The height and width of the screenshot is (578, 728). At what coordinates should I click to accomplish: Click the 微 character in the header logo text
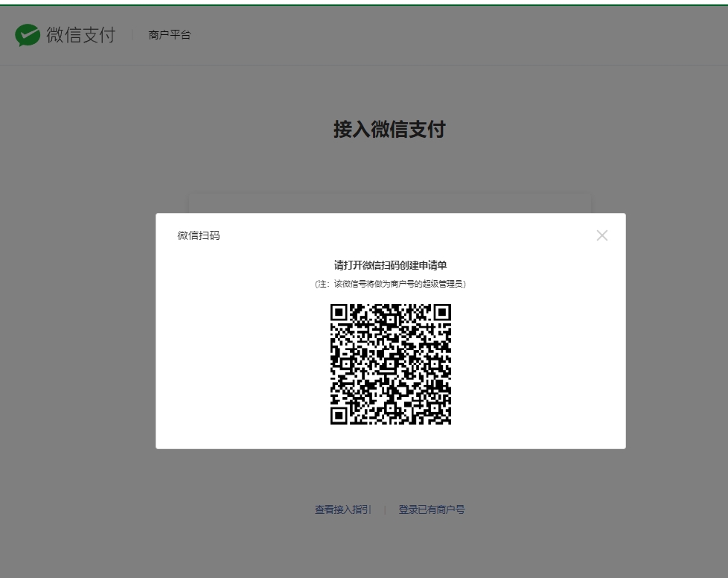click(54, 35)
